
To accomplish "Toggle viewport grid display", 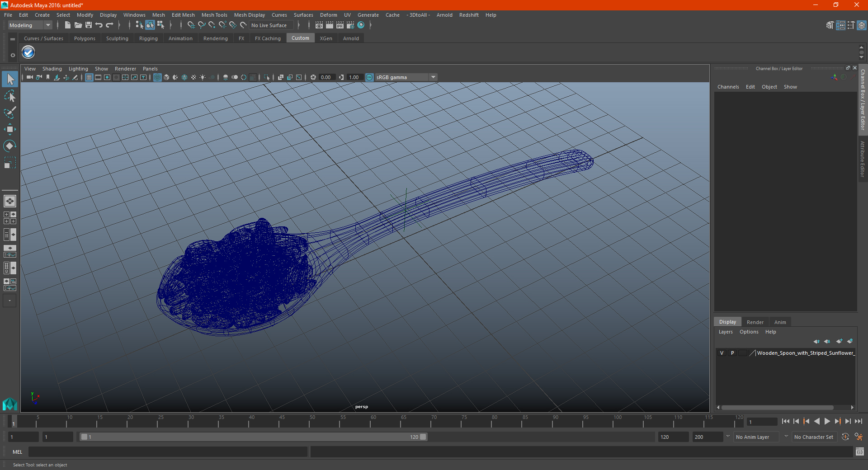I will tap(89, 77).
